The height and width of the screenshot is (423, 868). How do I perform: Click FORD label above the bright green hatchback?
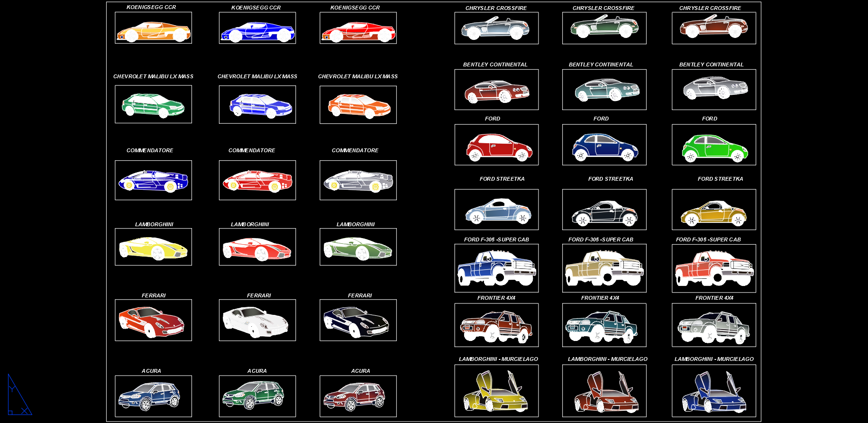coord(710,119)
